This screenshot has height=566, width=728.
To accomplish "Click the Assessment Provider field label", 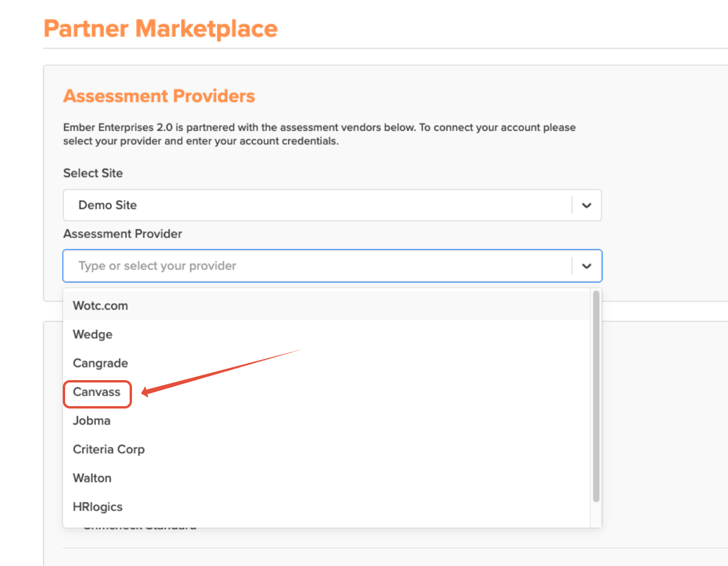I will point(123,234).
